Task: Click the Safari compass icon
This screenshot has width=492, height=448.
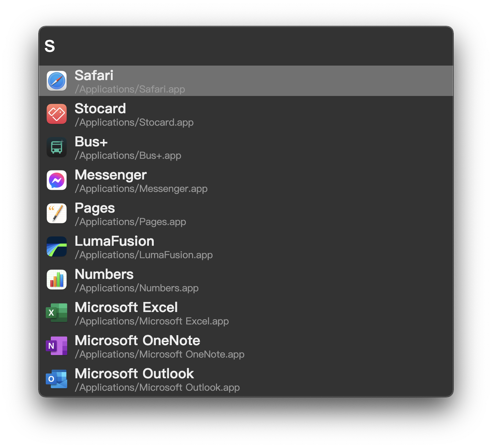Action: pos(57,81)
